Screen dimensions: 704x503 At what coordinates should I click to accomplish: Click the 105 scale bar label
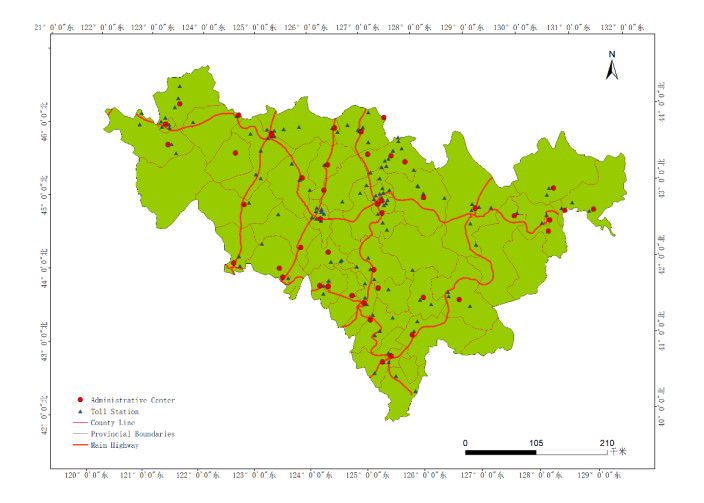[536, 442]
